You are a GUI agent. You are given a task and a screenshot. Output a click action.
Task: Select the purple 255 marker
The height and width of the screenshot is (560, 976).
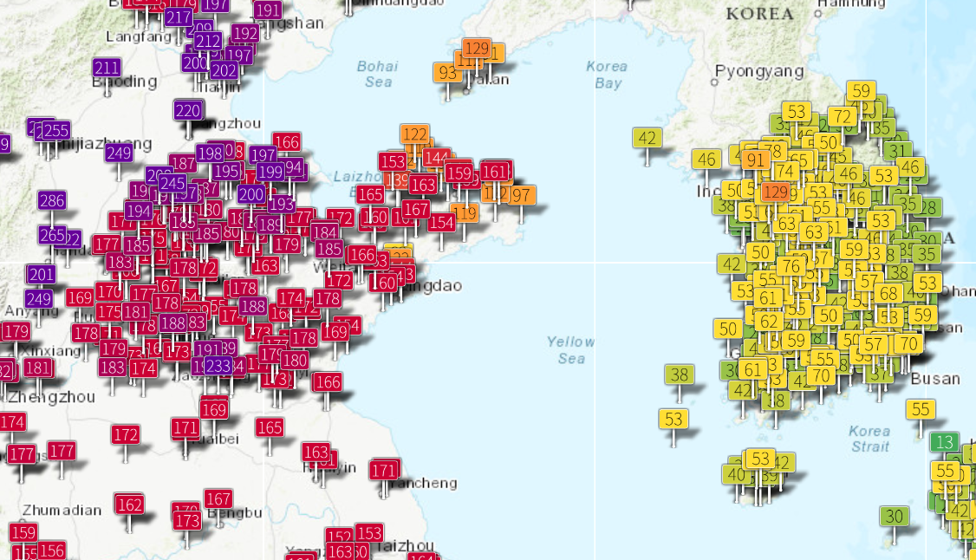pyautogui.click(x=55, y=130)
